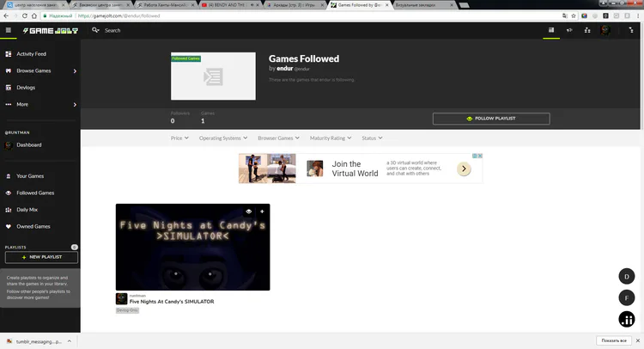The width and height of the screenshot is (644, 349).
Task: Click the runtman developer avatar under game
Action: (x=122, y=299)
